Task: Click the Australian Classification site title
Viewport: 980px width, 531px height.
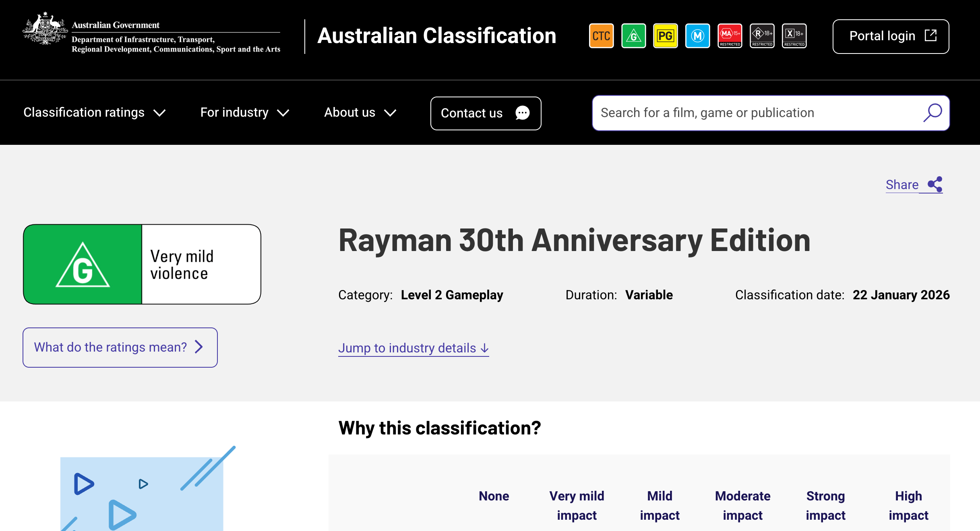Action: point(436,36)
